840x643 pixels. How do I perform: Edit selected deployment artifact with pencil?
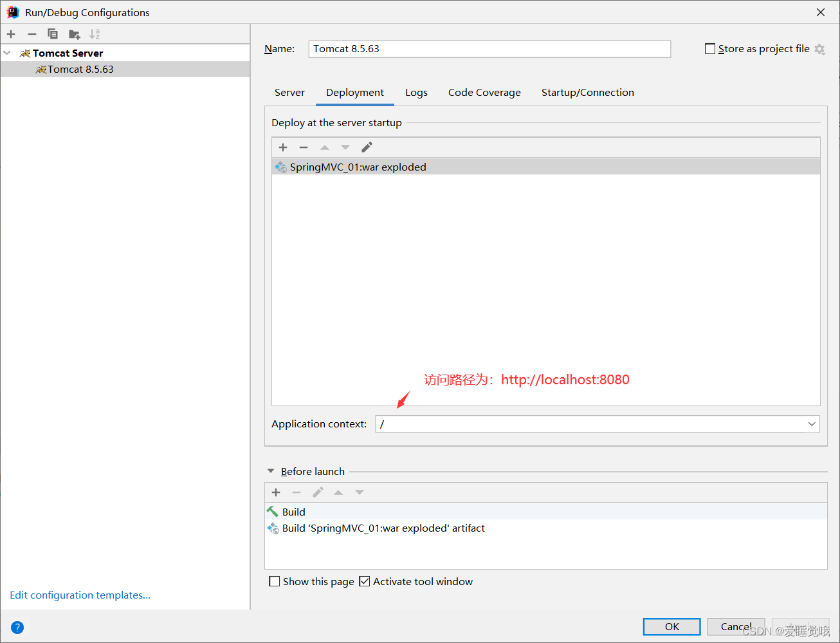[367, 147]
